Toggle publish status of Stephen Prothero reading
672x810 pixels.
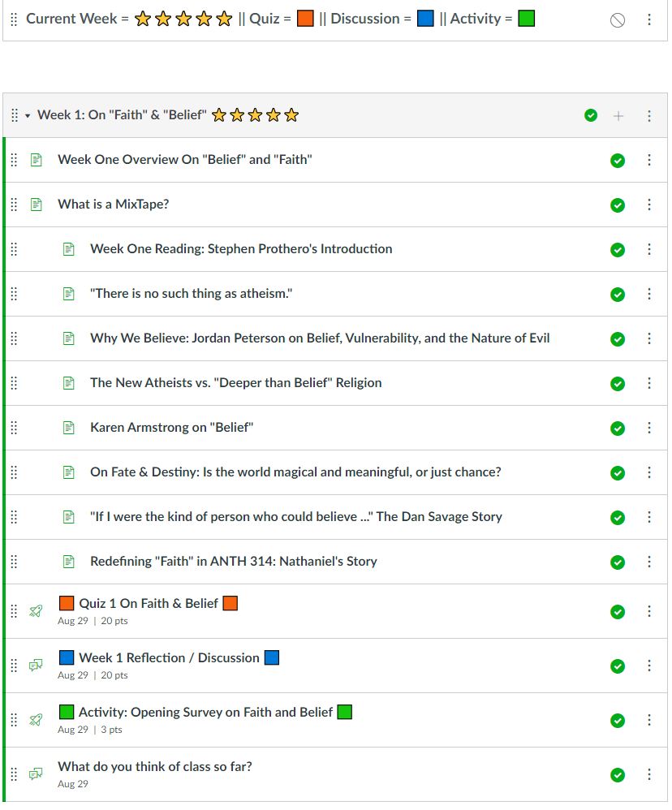[618, 250]
